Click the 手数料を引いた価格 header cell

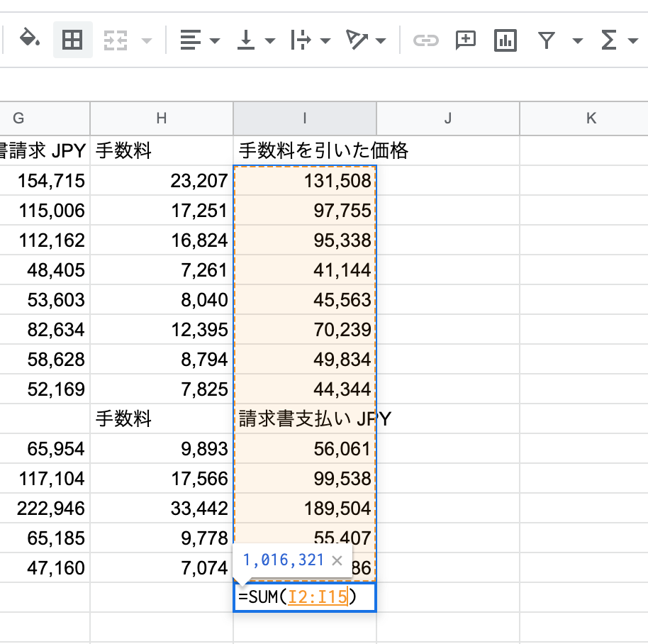(305, 150)
